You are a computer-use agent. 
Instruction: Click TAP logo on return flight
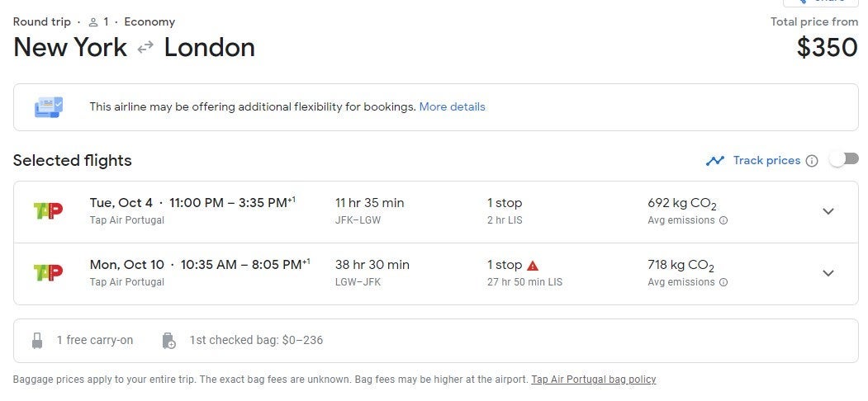(48, 273)
